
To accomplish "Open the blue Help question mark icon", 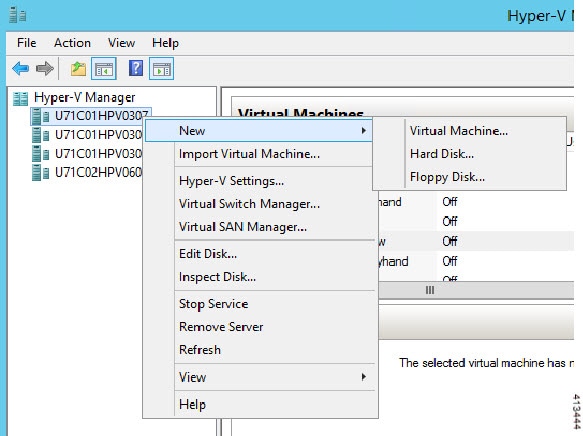I will coord(136,68).
